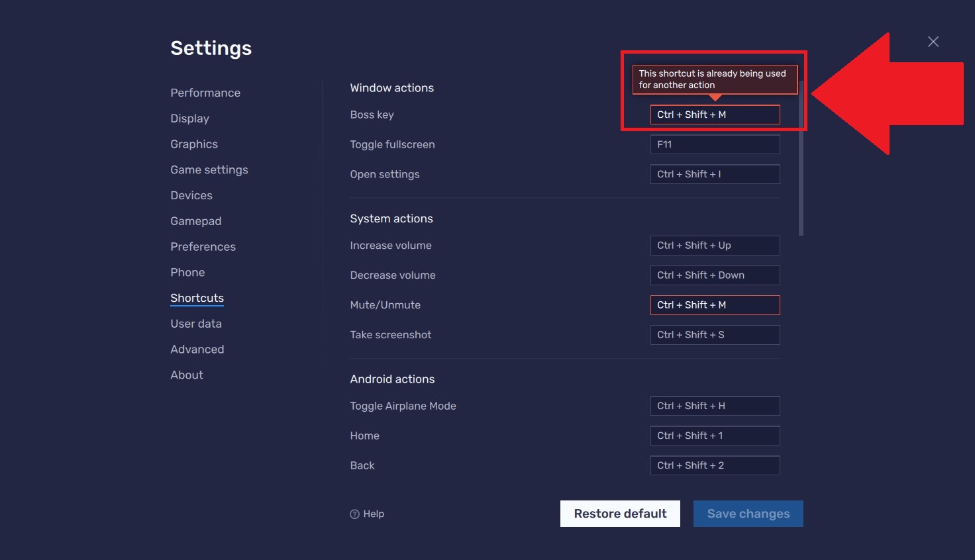Click the Take screenshot shortcut field

pyautogui.click(x=715, y=335)
